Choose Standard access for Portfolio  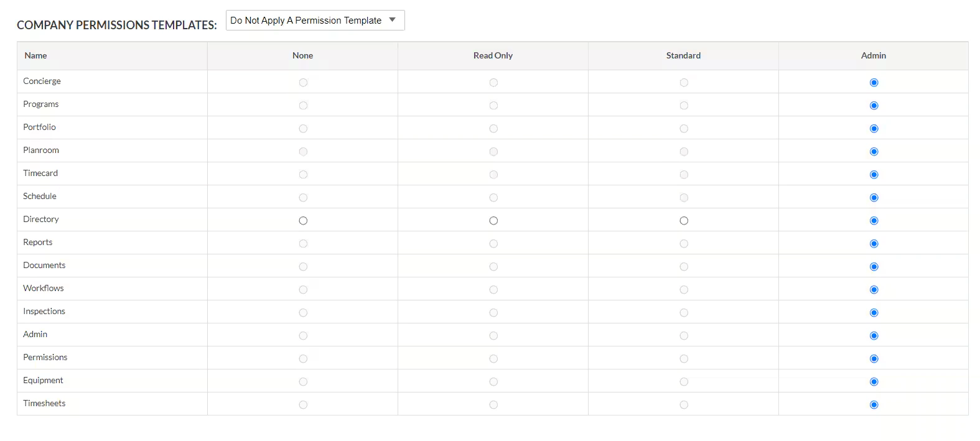[x=684, y=128]
